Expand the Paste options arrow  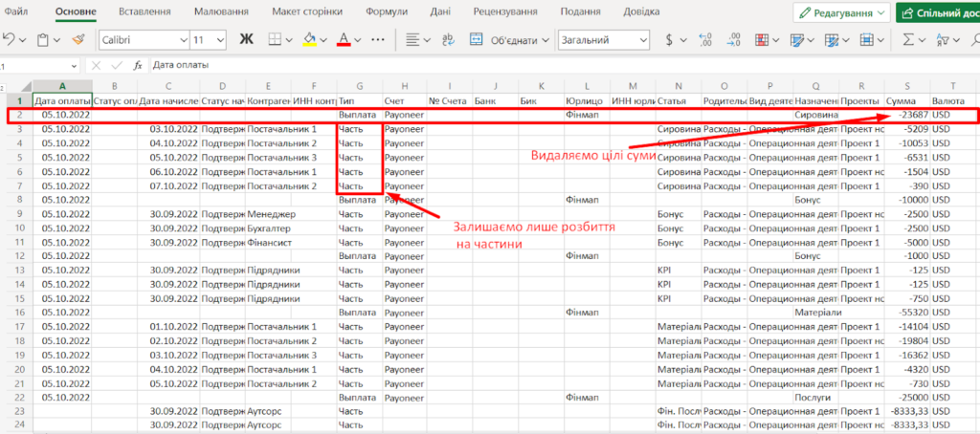(x=56, y=40)
